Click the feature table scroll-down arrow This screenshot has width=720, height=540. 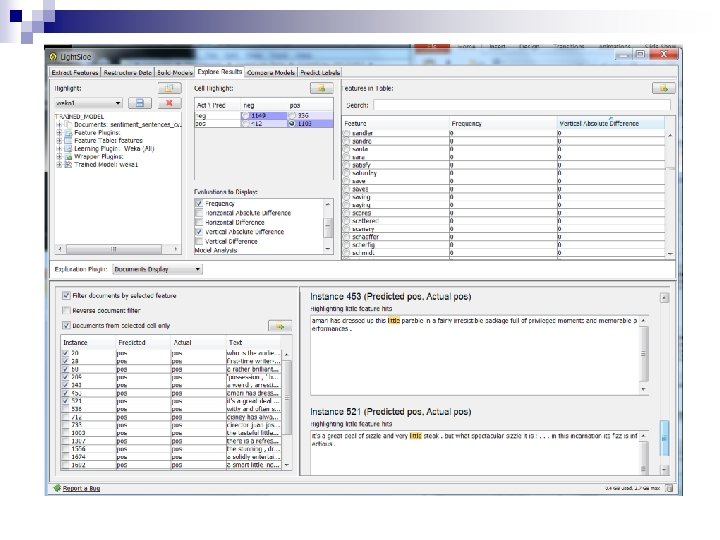[x=670, y=253]
